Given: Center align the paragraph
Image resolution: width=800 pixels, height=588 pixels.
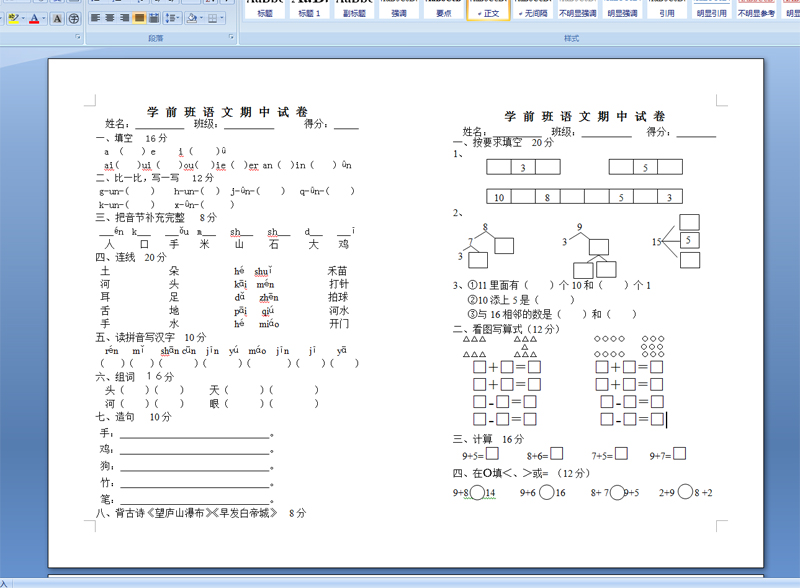Looking at the screenshot, I should [110, 18].
